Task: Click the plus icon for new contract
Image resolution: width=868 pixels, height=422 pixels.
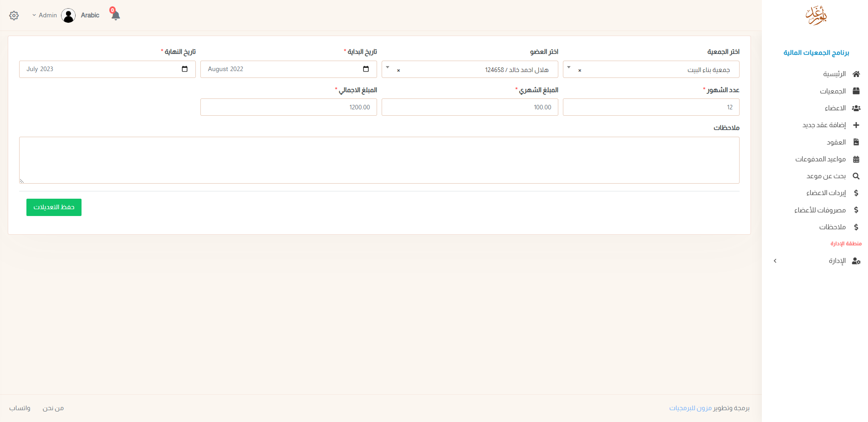Action: point(856,125)
